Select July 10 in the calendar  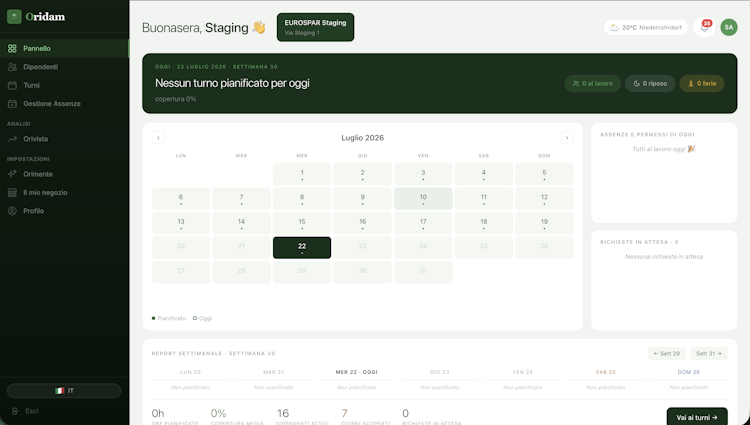point(423,198)
